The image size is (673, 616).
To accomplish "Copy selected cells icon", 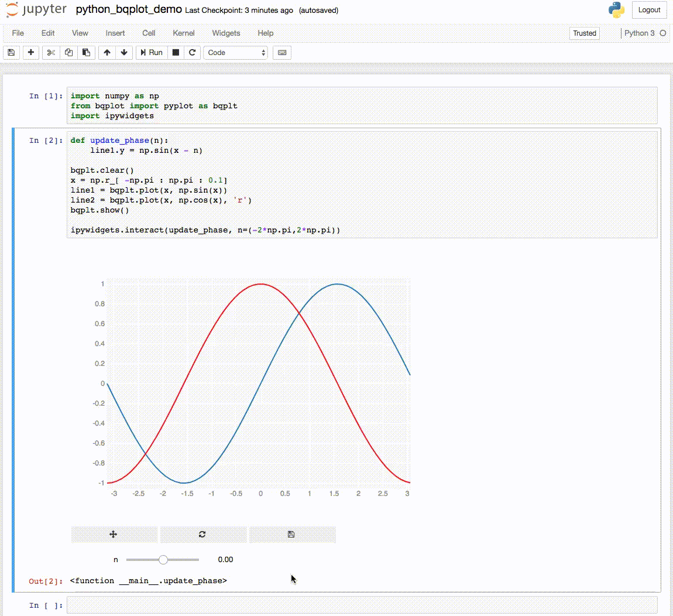I will pyautogui.click(x=68, y=53).
